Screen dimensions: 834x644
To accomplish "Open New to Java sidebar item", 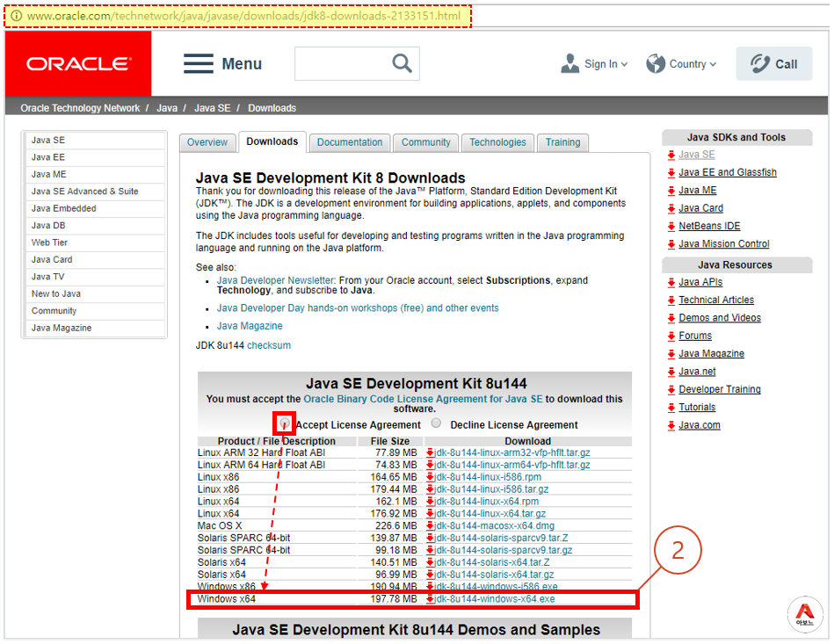I will point(95,293).
